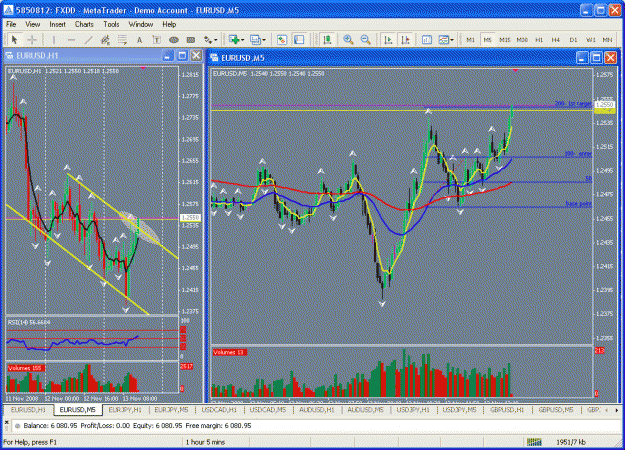Screen dimensions: 625x450
Task: Switch to M15 timeframe
Action: (x=505, y=40)
